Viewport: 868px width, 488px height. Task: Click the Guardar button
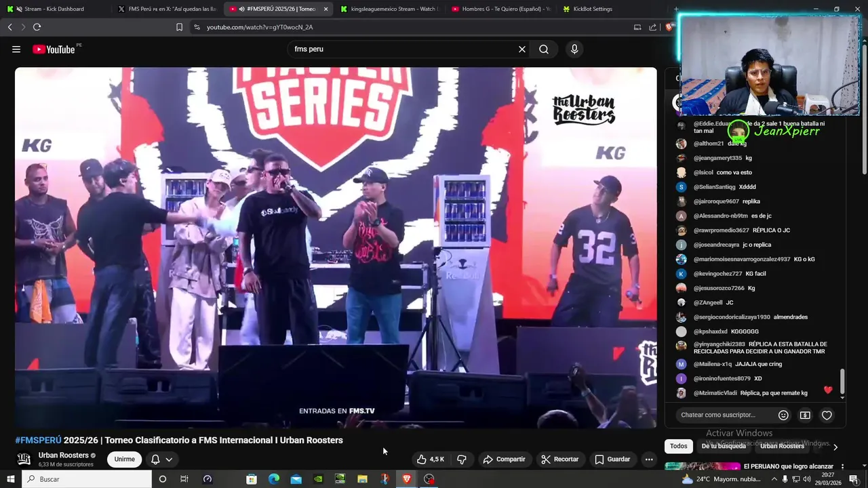(612, 460)
